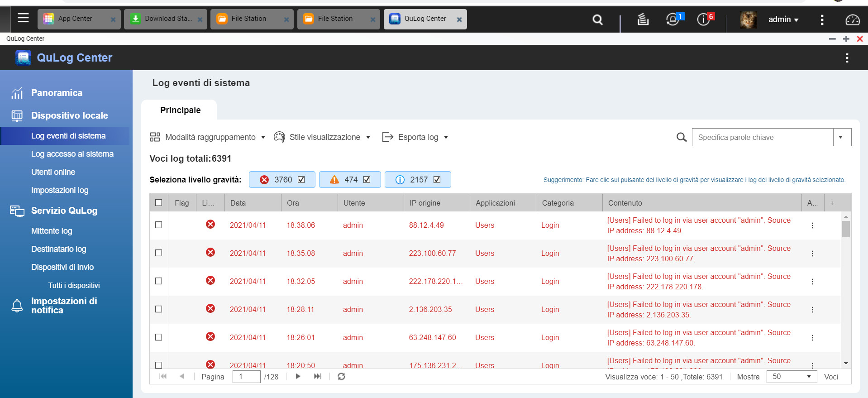This screenshot has width=868, height=398.
Task: Open Impostazioni log in sidebar
Action: (x=59, y=190)
